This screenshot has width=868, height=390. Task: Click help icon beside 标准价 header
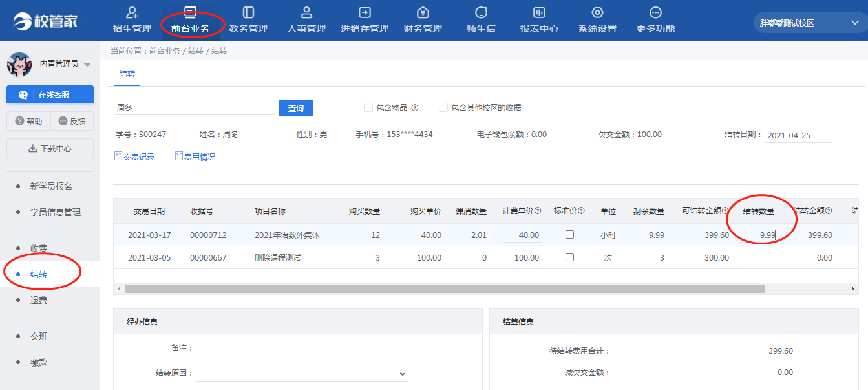(581, 211)
